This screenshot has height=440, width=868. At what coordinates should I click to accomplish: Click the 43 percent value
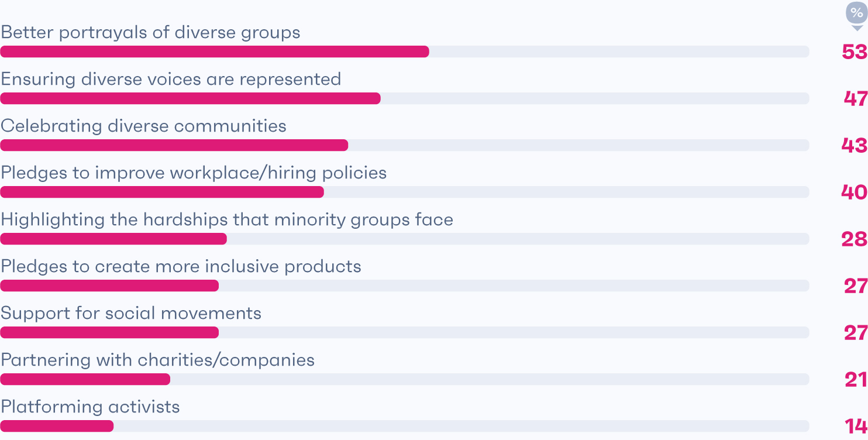click(x=855, y=146)
